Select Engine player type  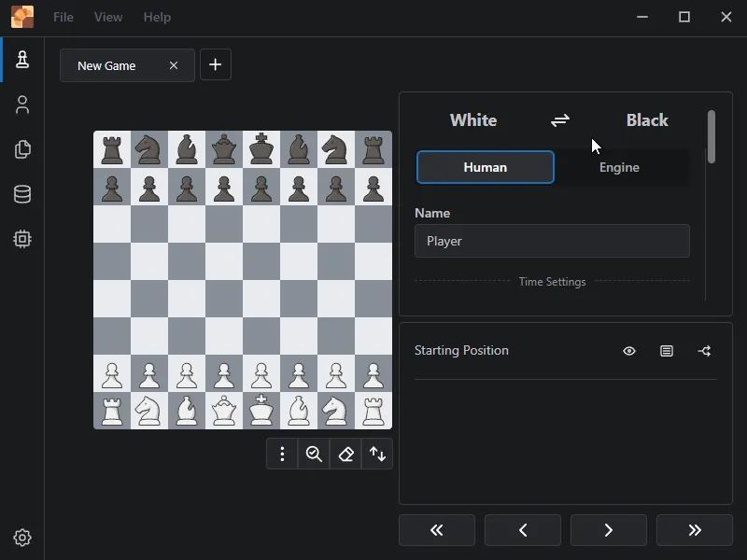[619, 167]
